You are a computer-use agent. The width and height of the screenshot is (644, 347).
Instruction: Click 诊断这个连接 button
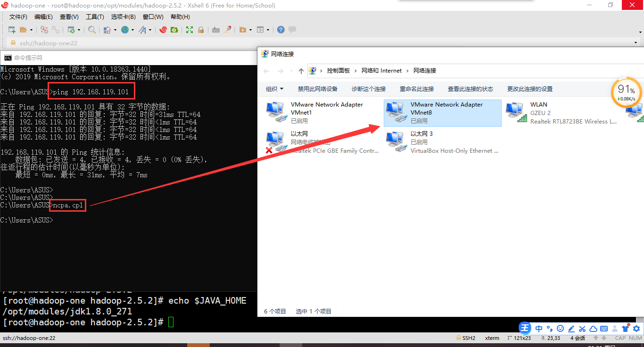(x=369, y=89)
